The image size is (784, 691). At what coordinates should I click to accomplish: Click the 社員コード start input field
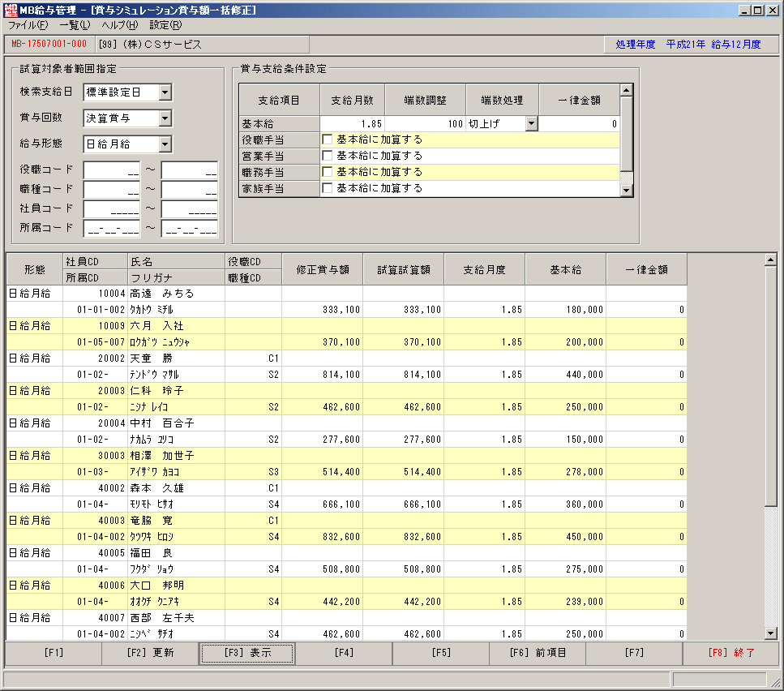click(x=112, y=209)
